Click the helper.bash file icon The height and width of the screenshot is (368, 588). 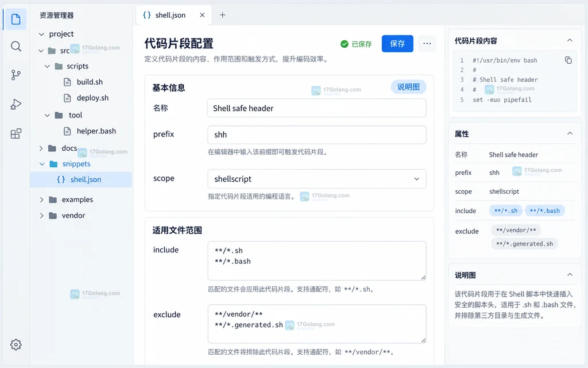pyautogui.click(x=68, y=131)
